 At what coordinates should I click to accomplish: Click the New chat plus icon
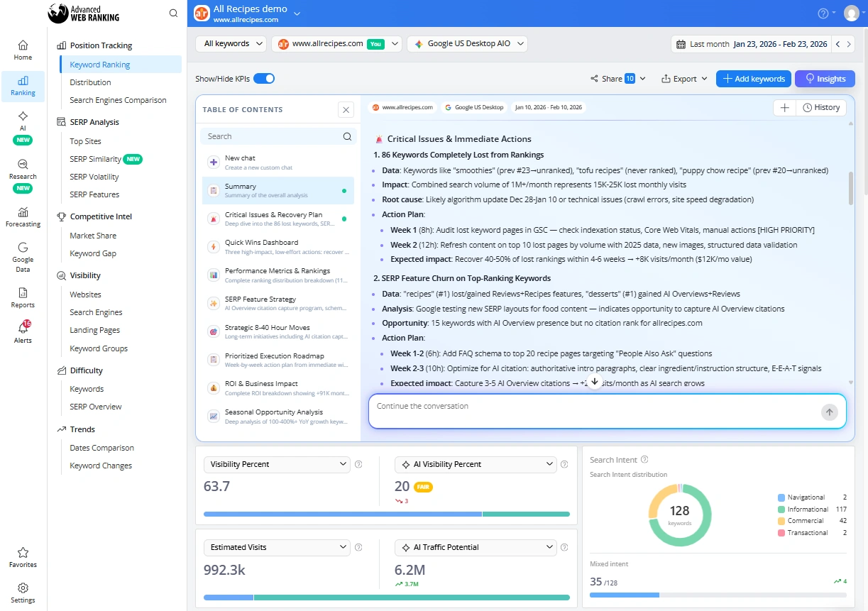coord(213,163)
